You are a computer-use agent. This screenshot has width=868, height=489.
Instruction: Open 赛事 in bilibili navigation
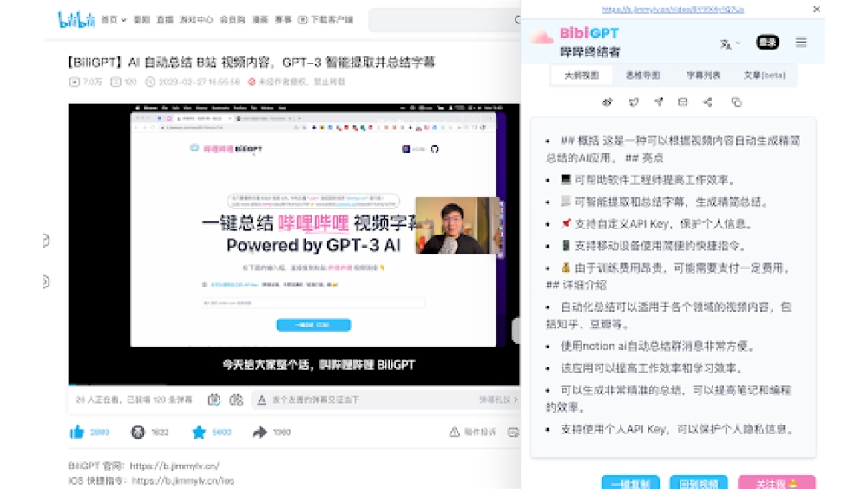coord(284,20)
